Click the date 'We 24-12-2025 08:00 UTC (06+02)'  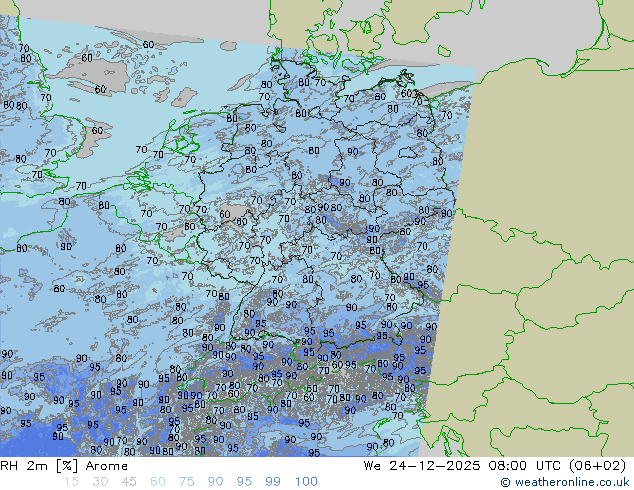(x=495, y=466)
